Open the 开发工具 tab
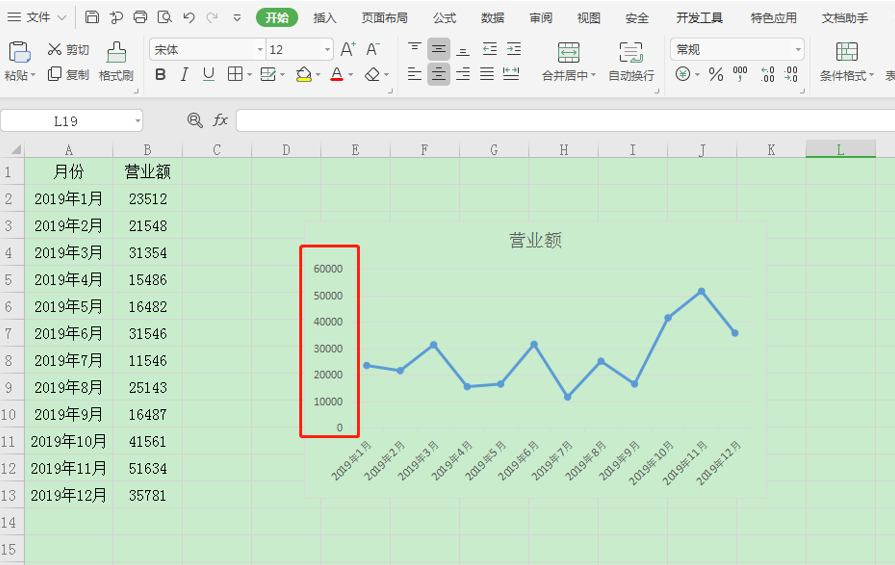The width and height of the screenshot is (895, 565). pyautogui.click(x=700, y=18)
